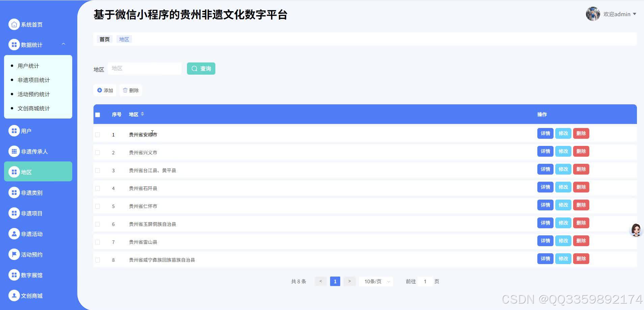Image resolution: width=644 pixels, height=310 pixels.
Task: Check the box for row 贵州省兴义市
Action: point(98,152)
